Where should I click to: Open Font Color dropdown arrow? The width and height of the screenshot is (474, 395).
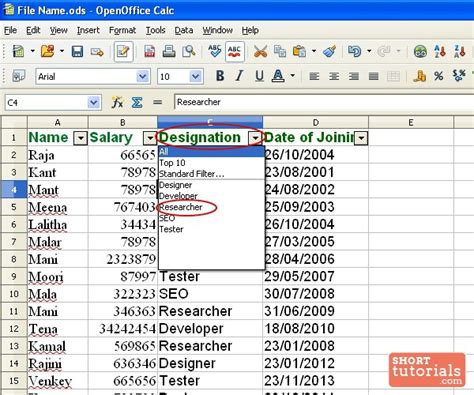pyautogui.click(x=292, y=76)
